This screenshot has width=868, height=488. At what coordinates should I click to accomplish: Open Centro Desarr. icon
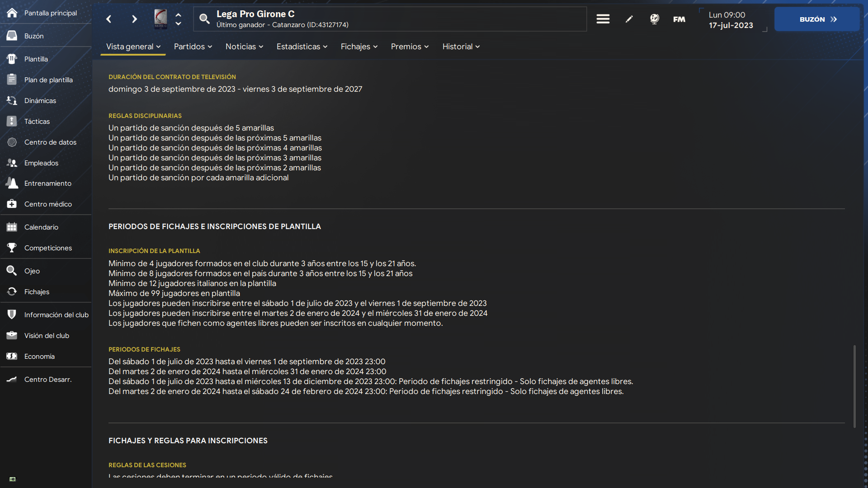tap(12, 379)
